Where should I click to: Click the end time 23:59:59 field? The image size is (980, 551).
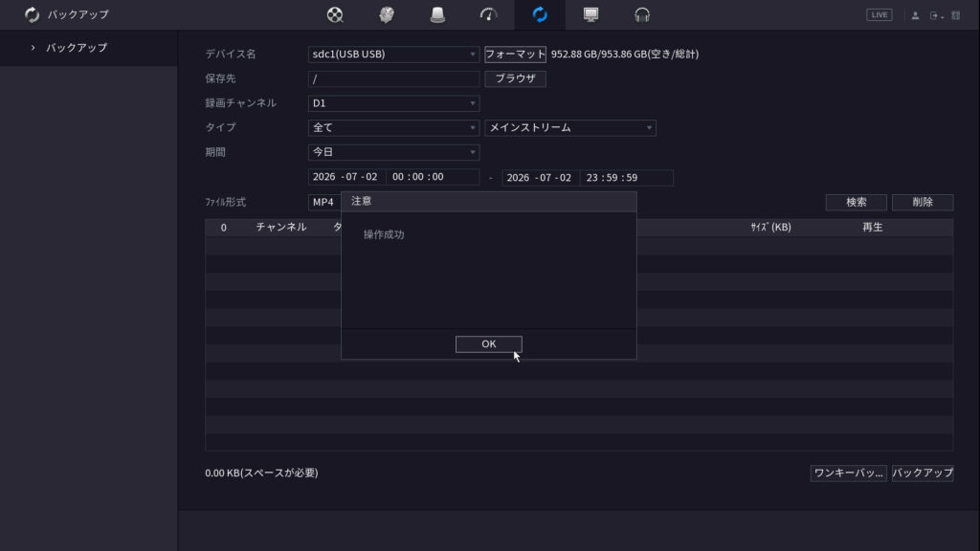[626, 177]
